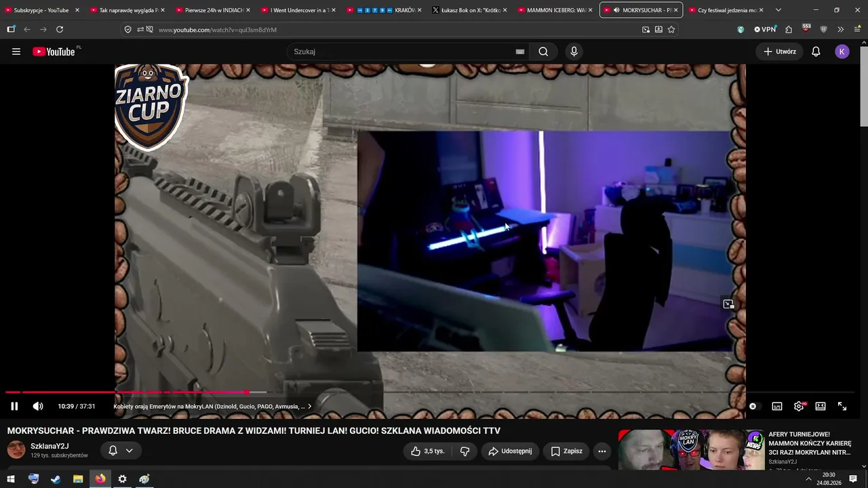
Task: Open the account avatar 'K' menu
Action: coord(842,52)
